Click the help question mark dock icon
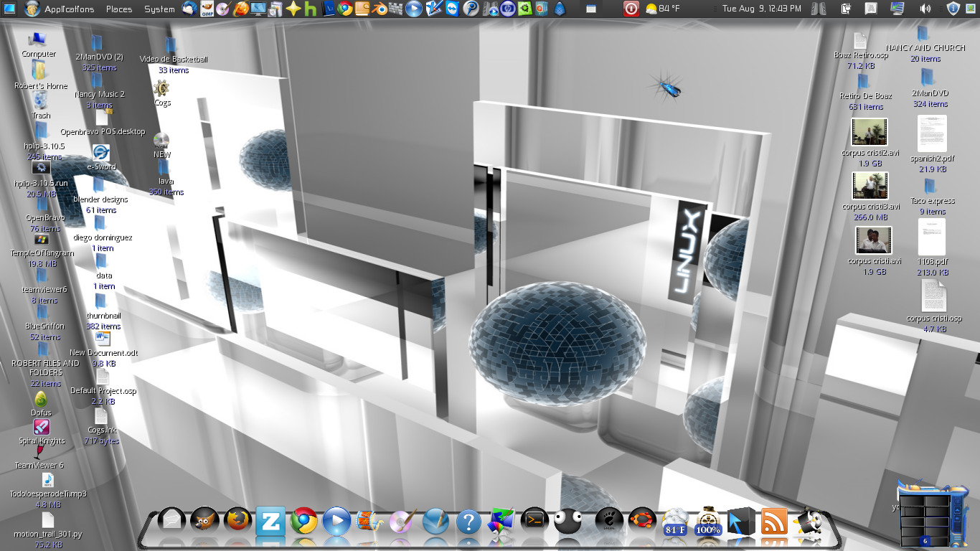 (468, 522)
